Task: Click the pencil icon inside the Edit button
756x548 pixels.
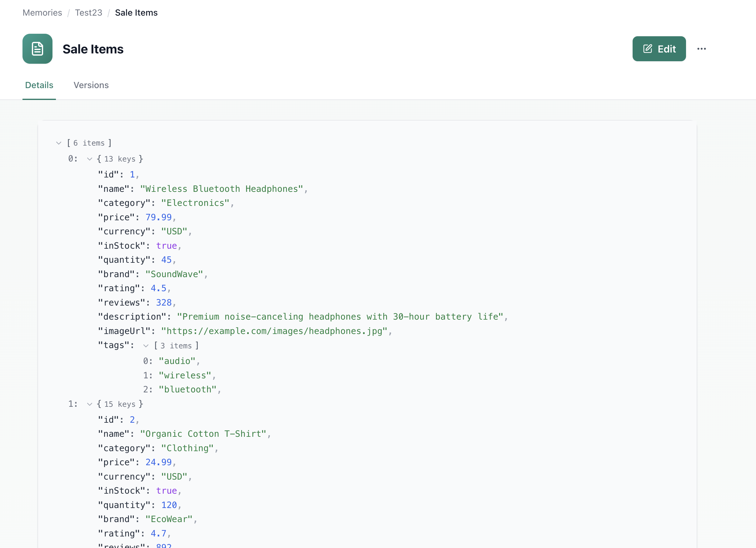Action: coord(647,49)
